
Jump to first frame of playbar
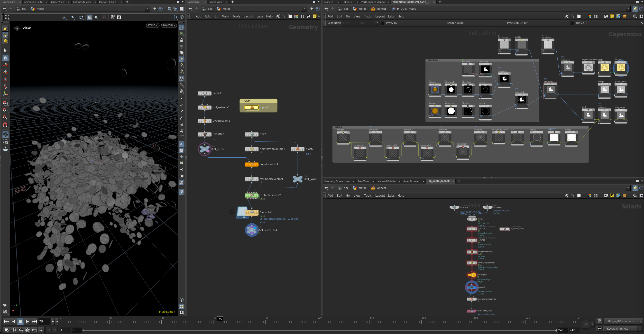pos(6,321)
